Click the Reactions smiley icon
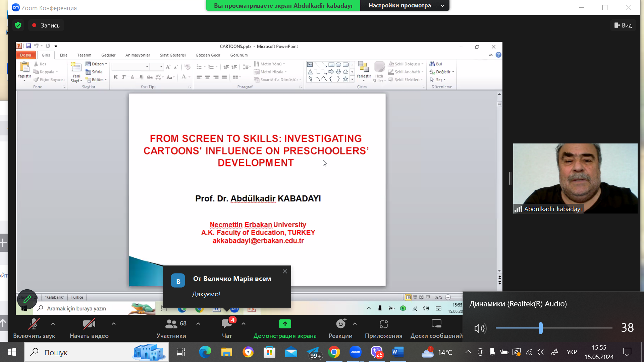Image resolution: width=644 pixels, height=362 pixels. [340, 324]
